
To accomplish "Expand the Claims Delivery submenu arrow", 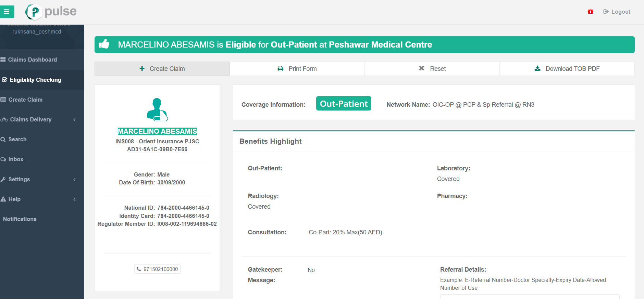I will tap(75, 120).
